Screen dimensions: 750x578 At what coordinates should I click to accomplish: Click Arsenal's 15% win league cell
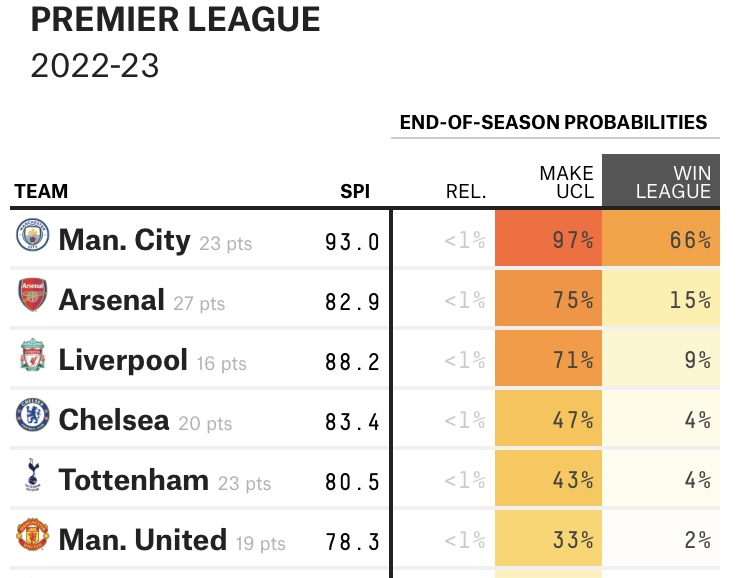(661, 300)
